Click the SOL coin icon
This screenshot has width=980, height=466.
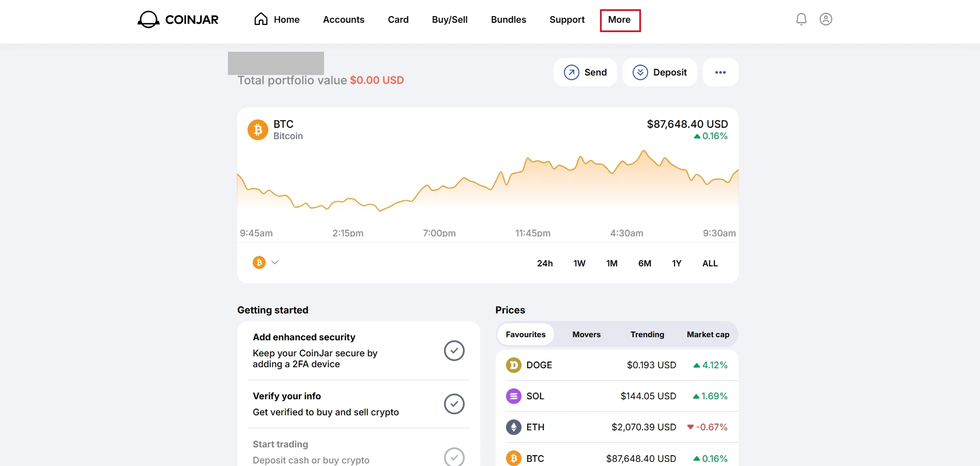pyautogui.click(x=513, y=396)
